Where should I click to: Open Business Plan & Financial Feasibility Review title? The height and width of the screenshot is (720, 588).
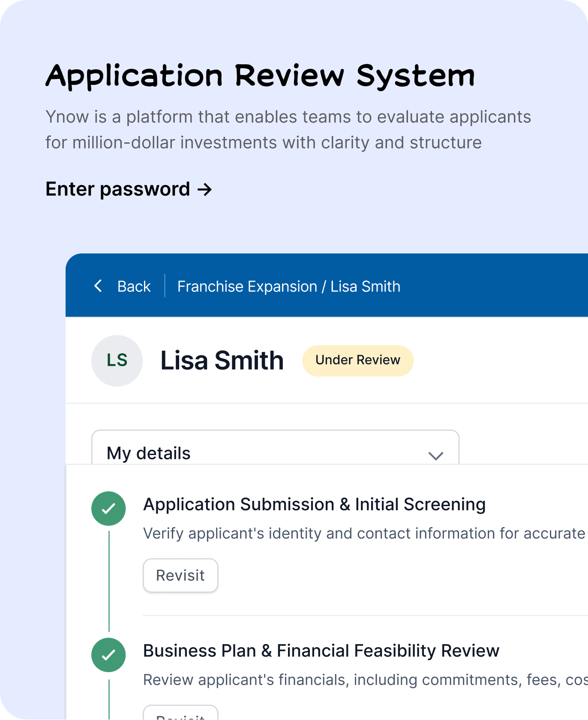click(321, 651)
